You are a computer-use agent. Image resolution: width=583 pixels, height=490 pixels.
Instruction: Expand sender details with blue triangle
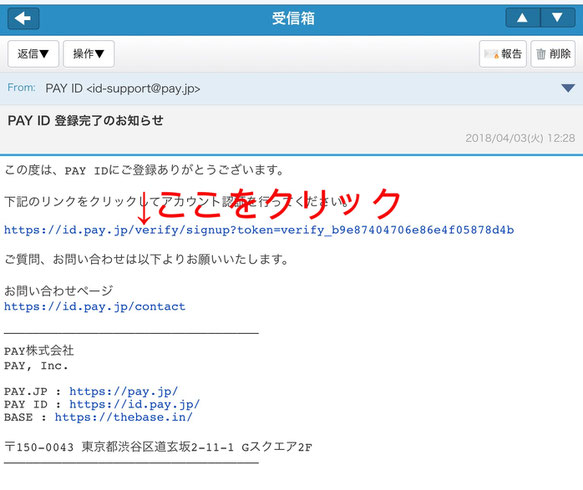point(568,88)
